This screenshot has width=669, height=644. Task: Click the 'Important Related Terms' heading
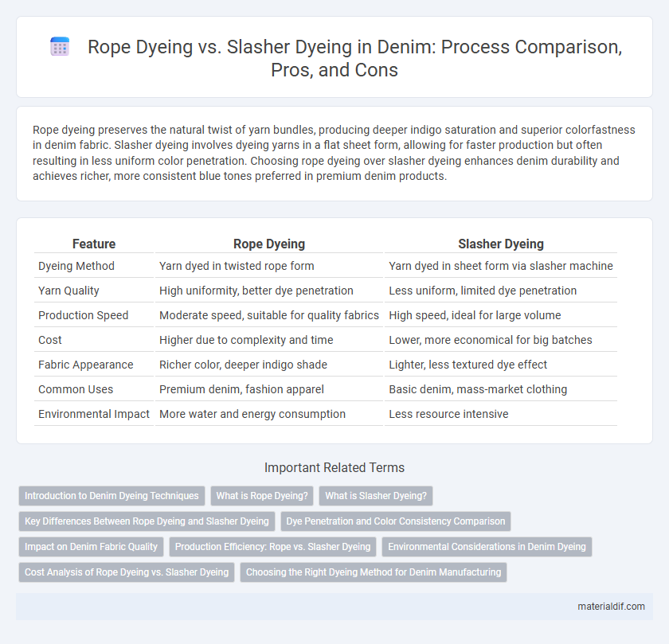334,468
